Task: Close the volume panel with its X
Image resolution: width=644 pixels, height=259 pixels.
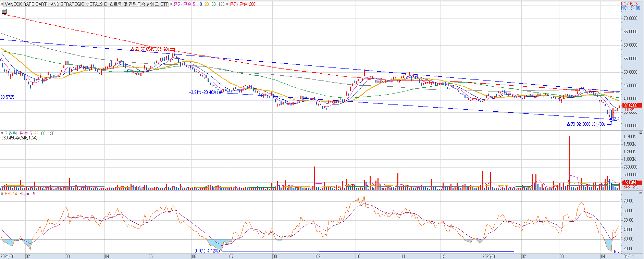Action: click(x=641, y=133)
